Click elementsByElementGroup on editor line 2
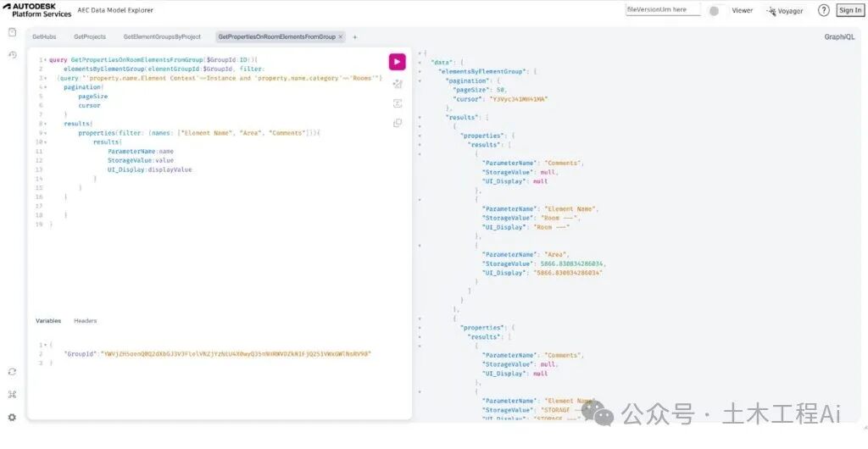This screenshot has height=449, width=868. (x=104, y=69)
